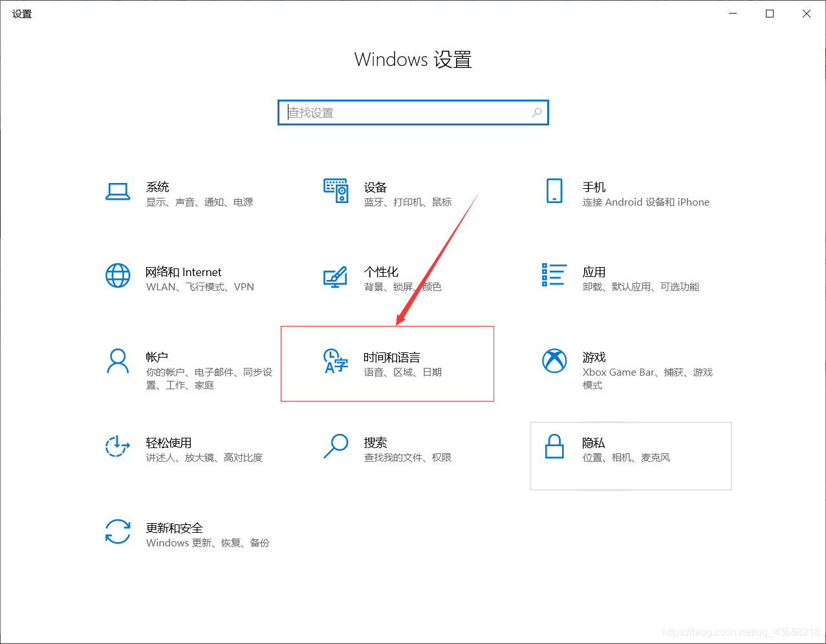
Task: Click description 连接 Android 设备和 iPhone
Action: [646, 202]
